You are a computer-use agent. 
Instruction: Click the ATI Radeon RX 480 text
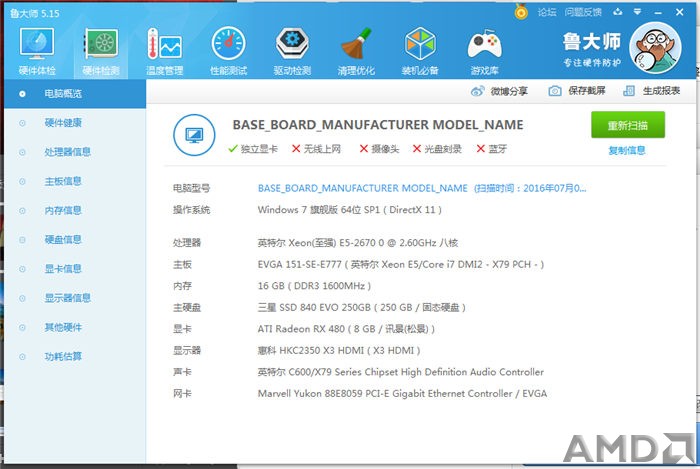pyautogui.click(x=346, y=329)
